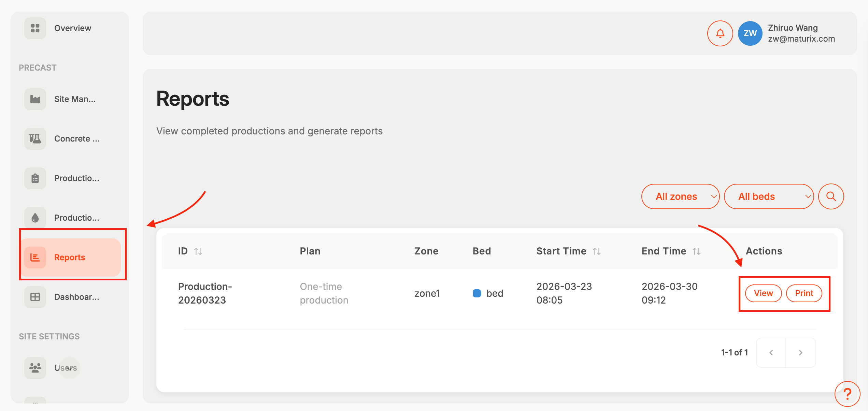Image resolution: width=868 pixels, height=411 pixels.
Task: View the Production-20260323 report
Action: tap(763, 293)
